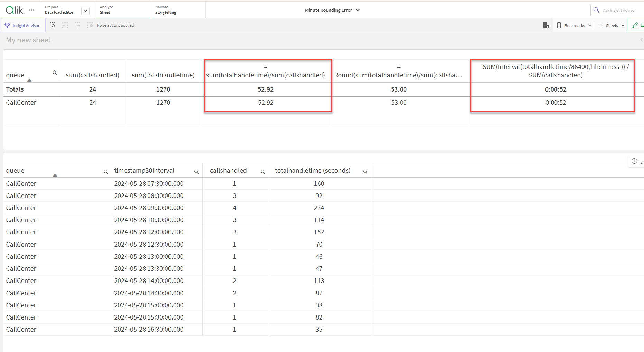The height and width of the screenshot is (352, 644).
Task: Open the selections tool grid icon
Action: tap(546, 25)
